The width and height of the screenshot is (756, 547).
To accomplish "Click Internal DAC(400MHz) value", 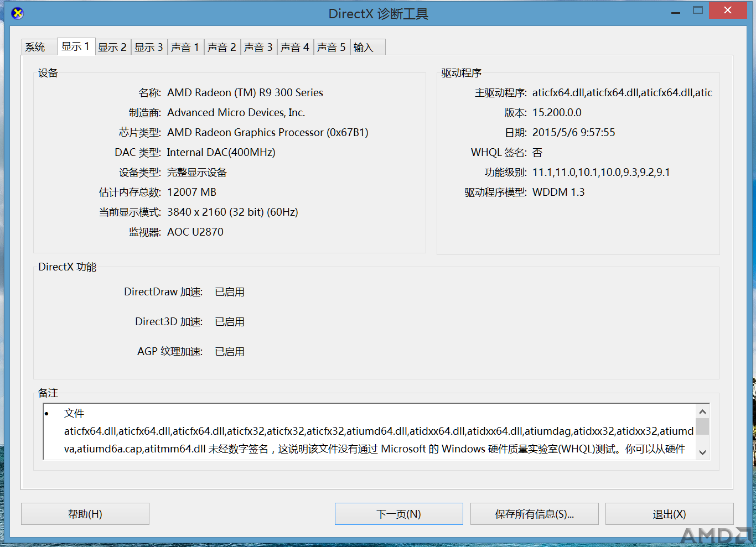I will [221, 153].
